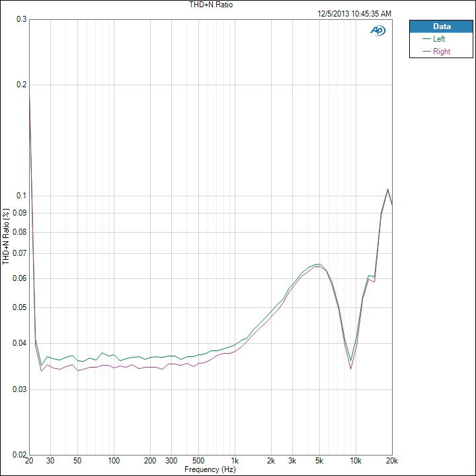
Task: Click the THD+N Ratio graph title
Action: (x=211, y=5)
